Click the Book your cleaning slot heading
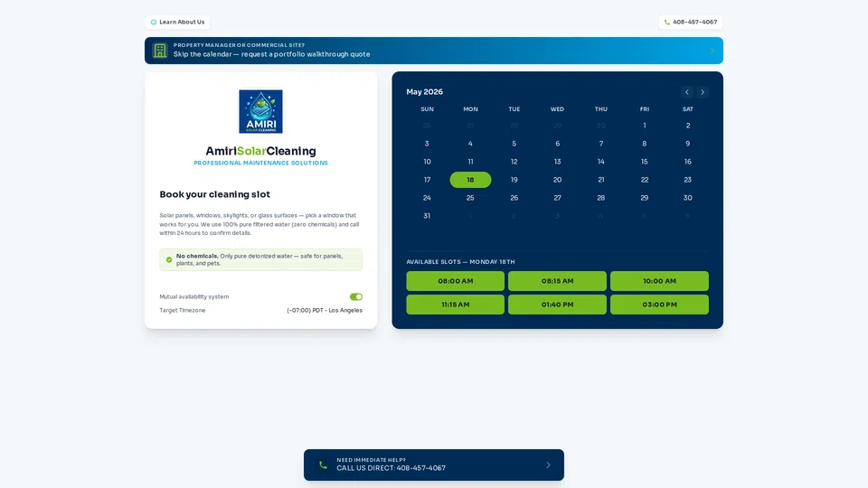This screenshot has width=868, height=488. pyautogui.click(x=215, y=194)
